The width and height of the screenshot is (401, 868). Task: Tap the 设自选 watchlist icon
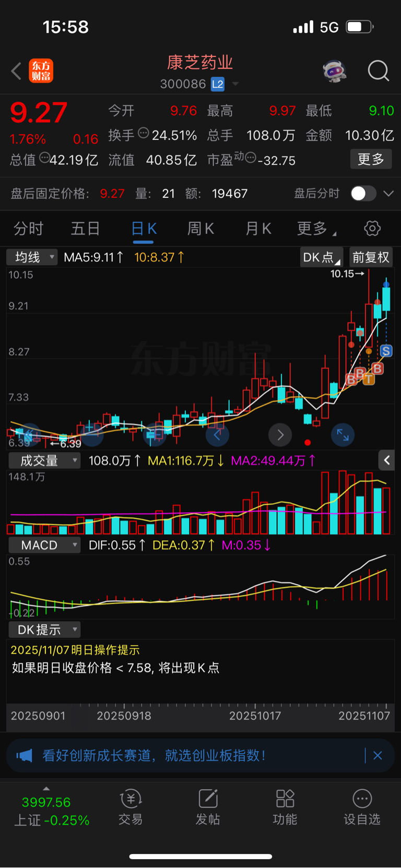pyautogui.click(x=362, y=807)
